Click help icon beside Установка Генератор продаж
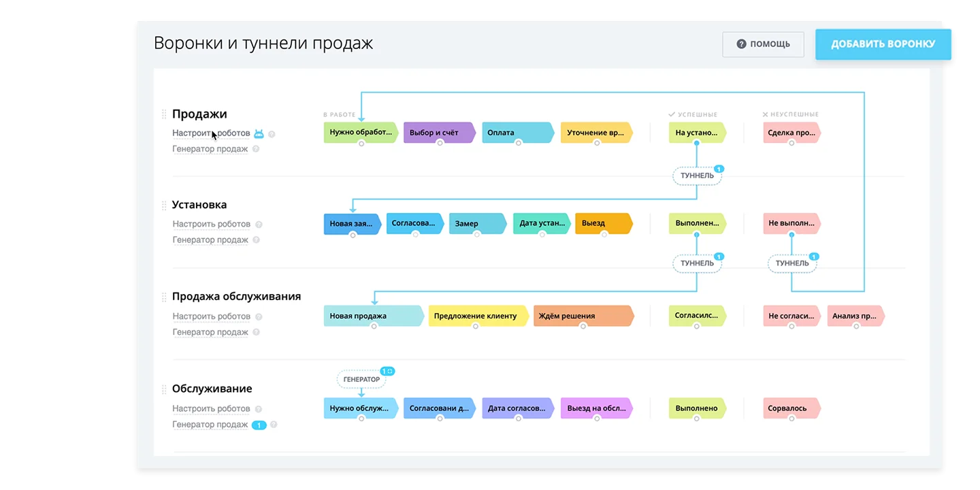Screen dimensions: 980x490 pos(256,240)
